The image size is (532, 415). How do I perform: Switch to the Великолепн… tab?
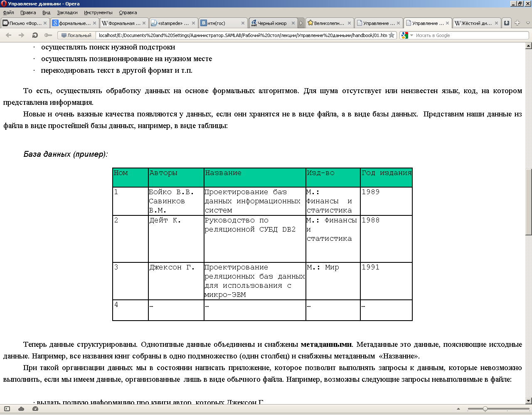point(329,23)
